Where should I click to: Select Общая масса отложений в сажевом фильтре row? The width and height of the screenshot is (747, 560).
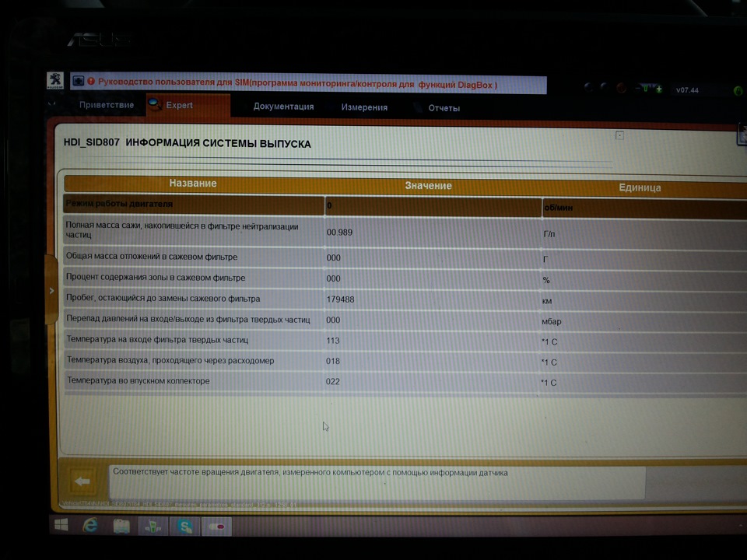point(405,257)
